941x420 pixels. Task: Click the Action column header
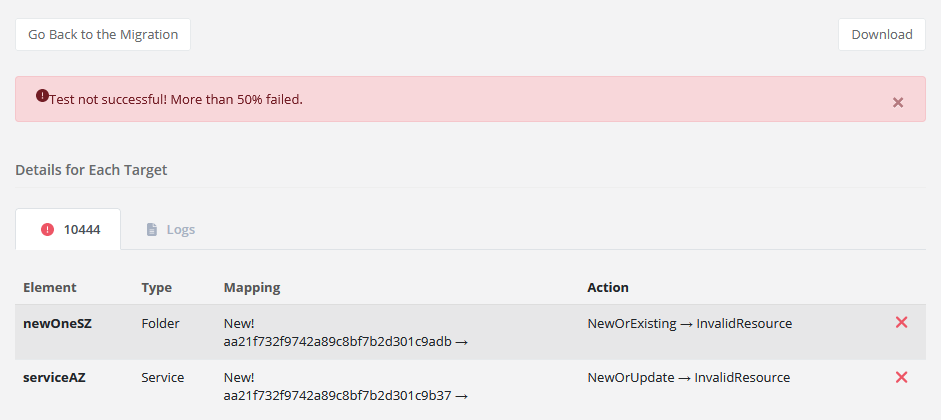608,287
